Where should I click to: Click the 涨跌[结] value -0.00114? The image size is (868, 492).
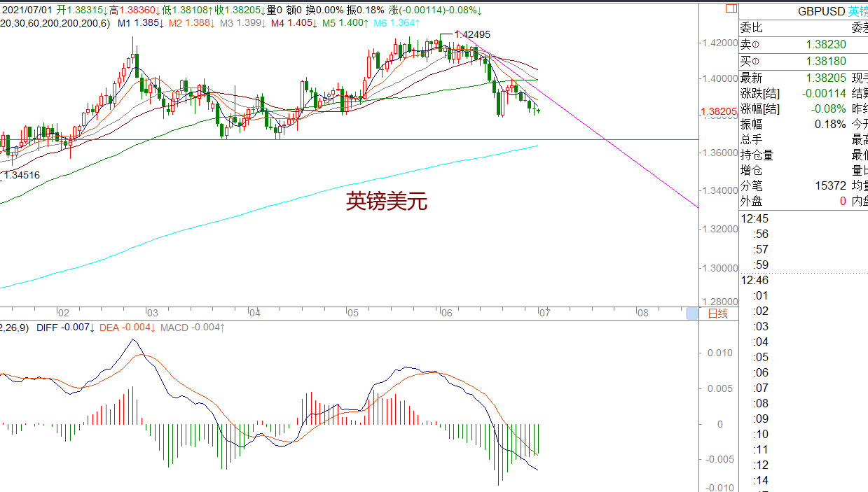click(823, 94)
